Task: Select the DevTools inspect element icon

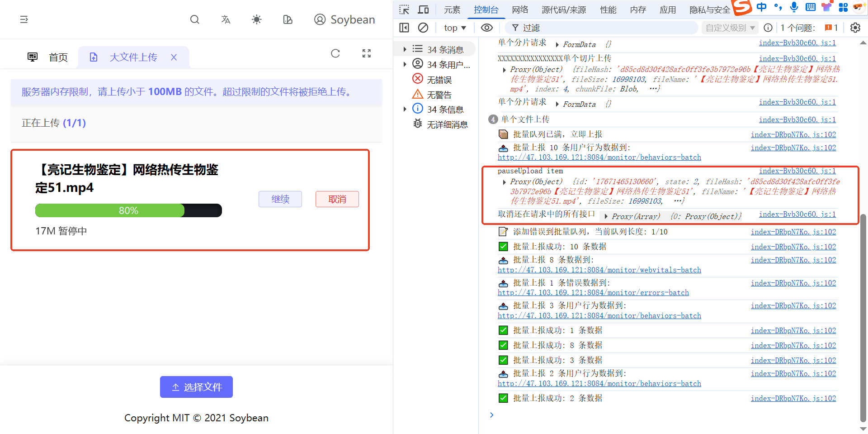Action: 404,9
